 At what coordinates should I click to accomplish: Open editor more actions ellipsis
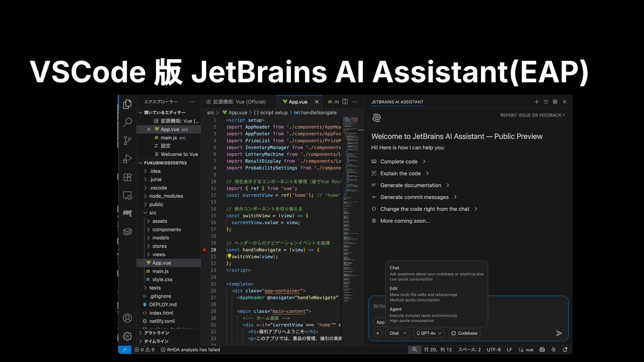tap(355, 102)
